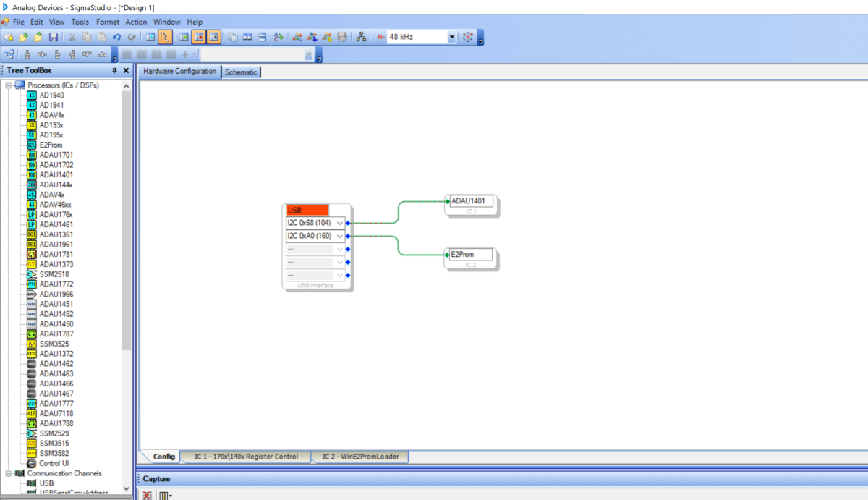This screenshot has width=868, height=500.
Task: Toggle the middle highlighted window-layout toolbar button
Action: coord(199,36)
